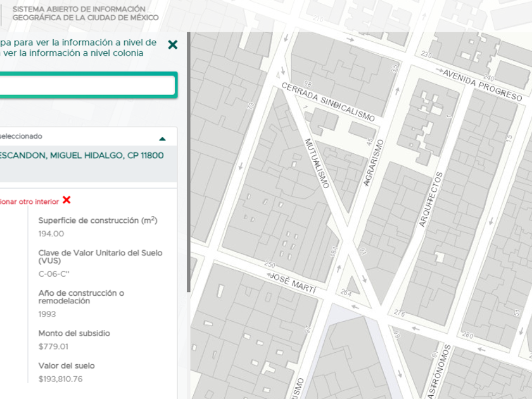Click the Agrarismo street label
This screenshot has height=399, width=532.
[x=373, y=162]
